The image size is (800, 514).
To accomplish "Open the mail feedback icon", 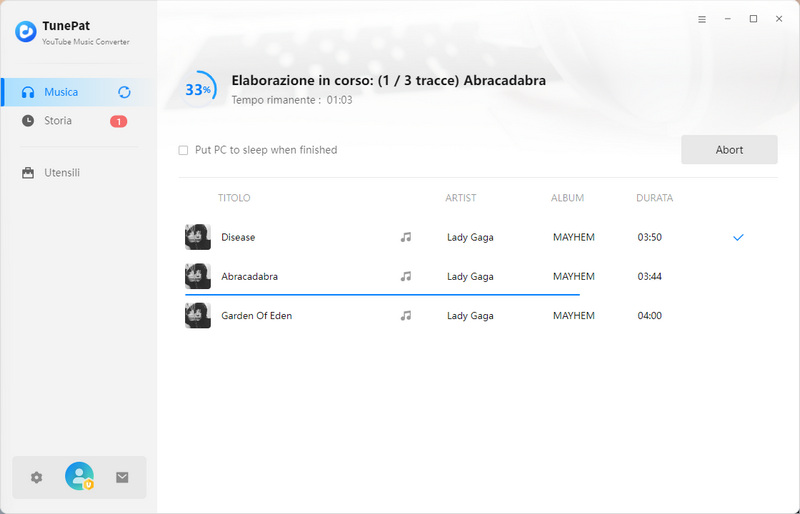I will (x=122, y=477).
